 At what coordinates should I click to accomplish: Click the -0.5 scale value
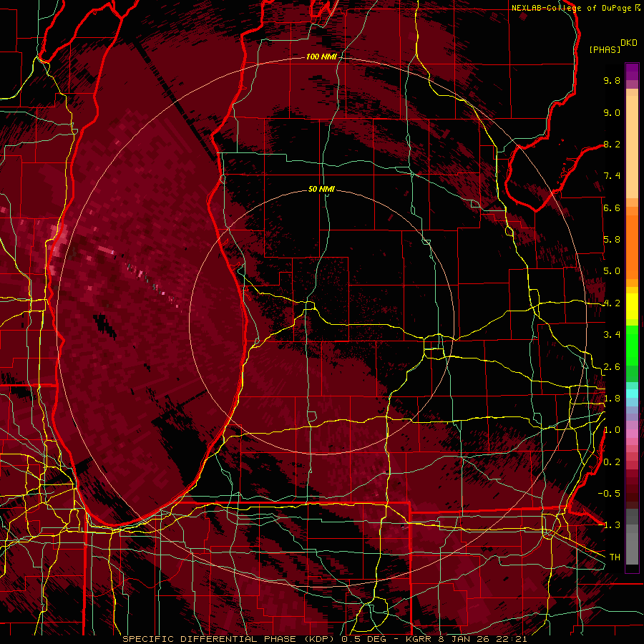pyautogui.click(x=609, y=494)
